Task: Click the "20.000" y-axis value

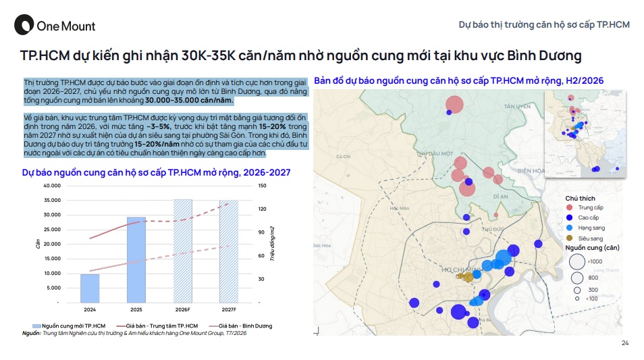Action: tap(52, 244)
